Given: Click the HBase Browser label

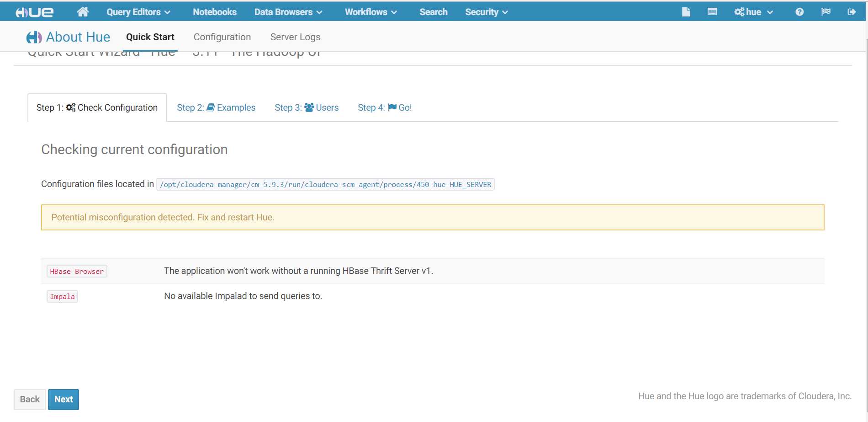Looking at the screenshot, I should click(77, 271).
